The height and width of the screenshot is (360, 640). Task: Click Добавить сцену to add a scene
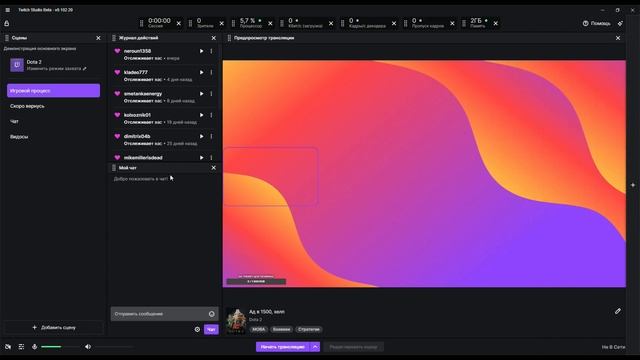(x=53, y=327)
